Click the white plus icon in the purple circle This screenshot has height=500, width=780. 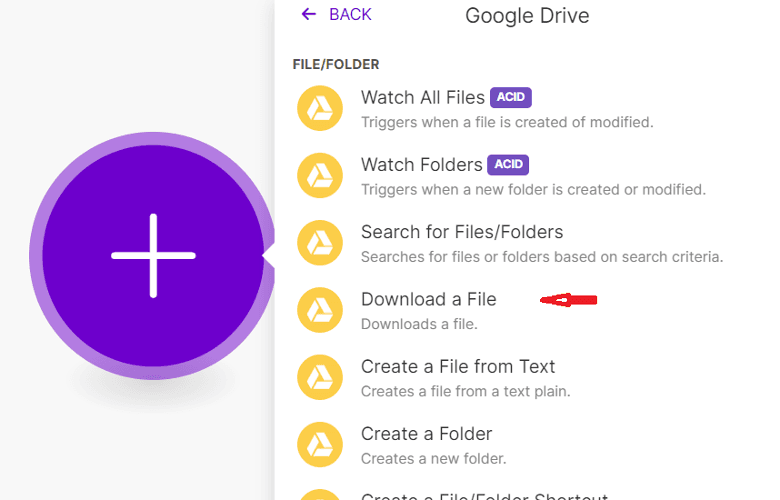point(153,255)
